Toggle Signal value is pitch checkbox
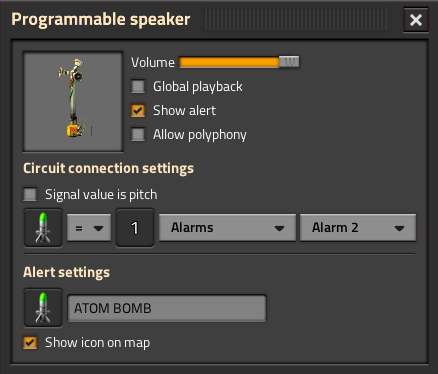Screen dimensions: 438x374 [30, 194]
